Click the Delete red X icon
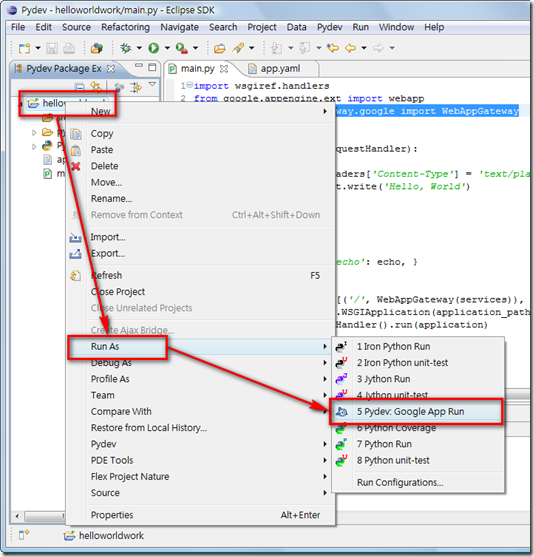Screen dimensions: 534x557 [x=76, y=166]
